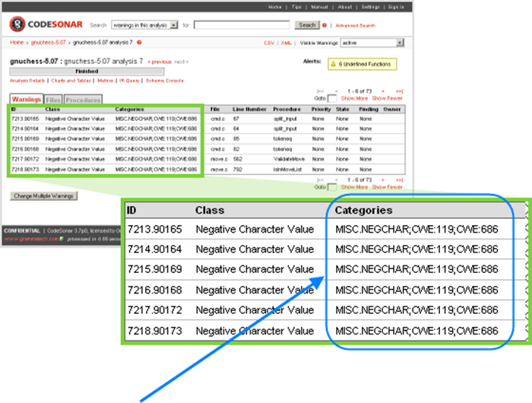The image size is (532, 403).
Task: Open Home in the top dark menu bar
Action: tap(274, 7)
